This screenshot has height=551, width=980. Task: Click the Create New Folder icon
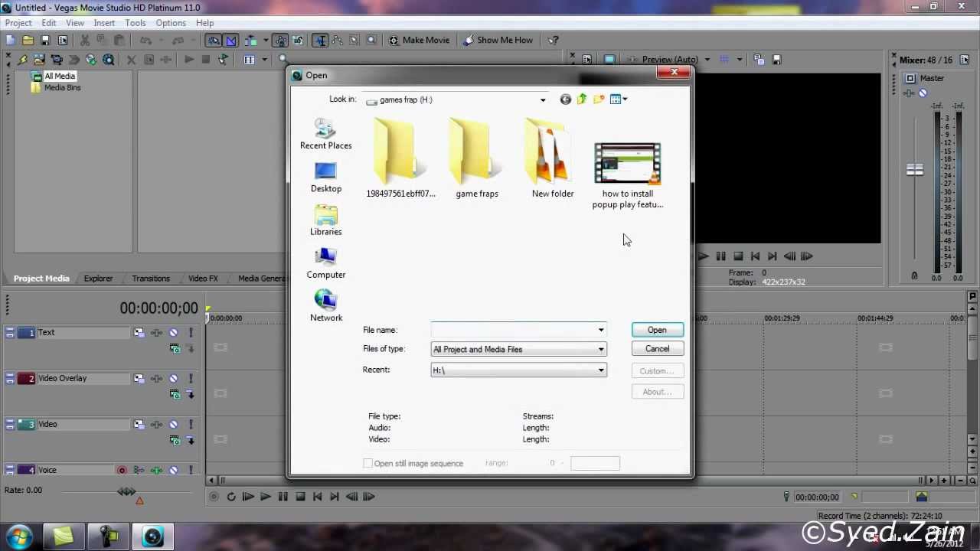[599, 99]
